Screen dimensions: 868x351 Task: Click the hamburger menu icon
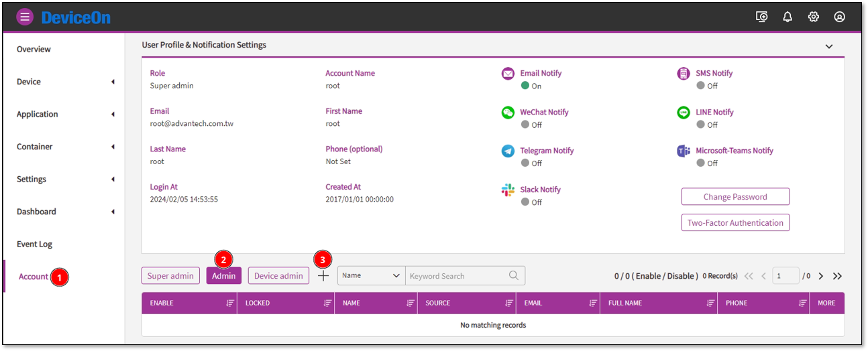click(25, 17)
